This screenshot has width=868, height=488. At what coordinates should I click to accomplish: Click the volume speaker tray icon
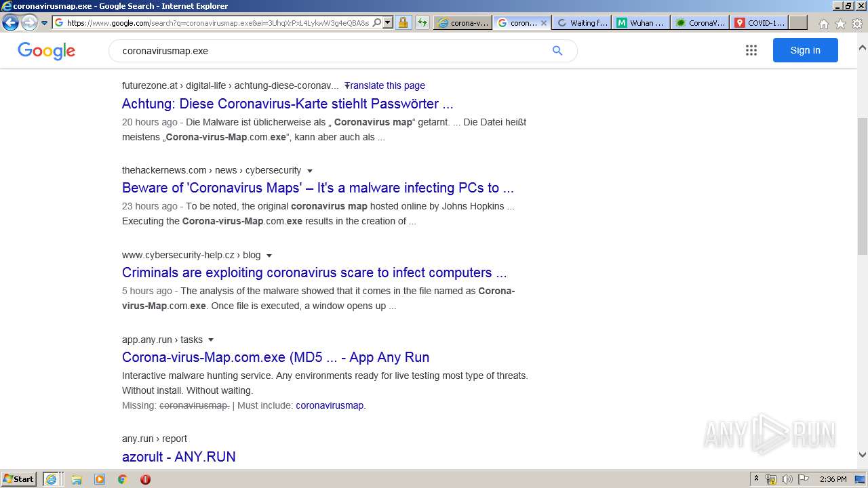(x=787, y=479)
